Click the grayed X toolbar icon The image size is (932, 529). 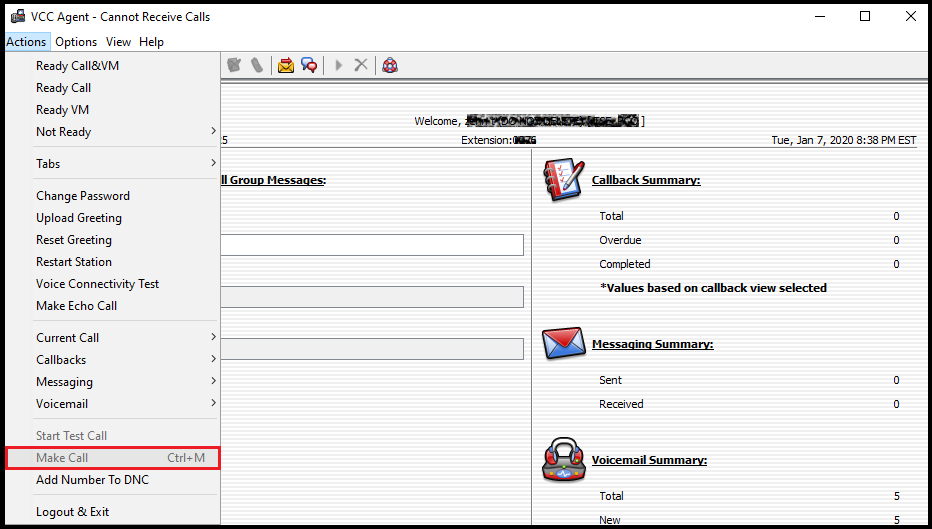tap(361, 65)
